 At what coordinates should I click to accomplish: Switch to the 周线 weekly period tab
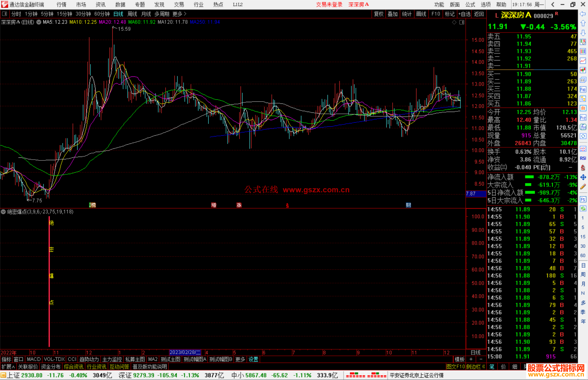tap(132, 14)
